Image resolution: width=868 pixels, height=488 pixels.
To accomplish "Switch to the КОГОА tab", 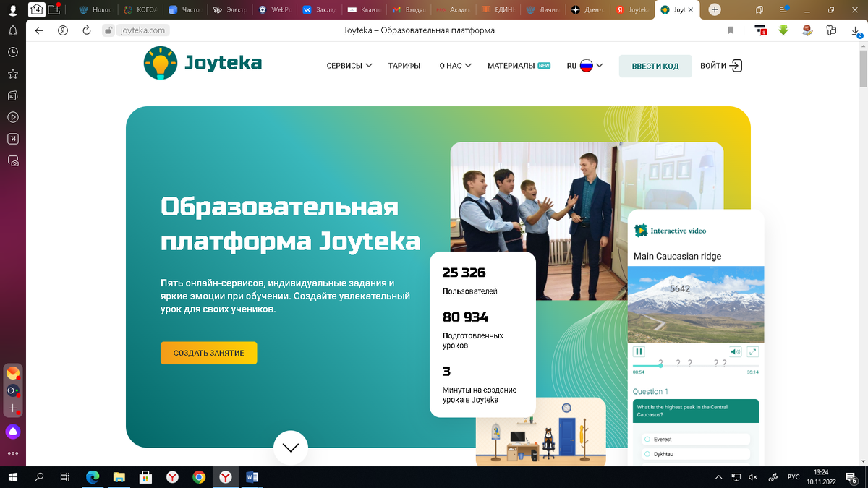I will [139, 10].
